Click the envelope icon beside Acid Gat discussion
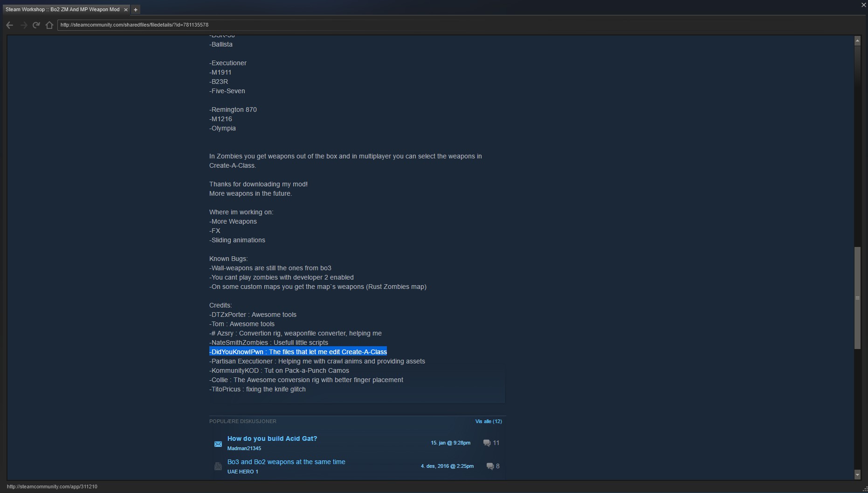 tap(218, 444)
